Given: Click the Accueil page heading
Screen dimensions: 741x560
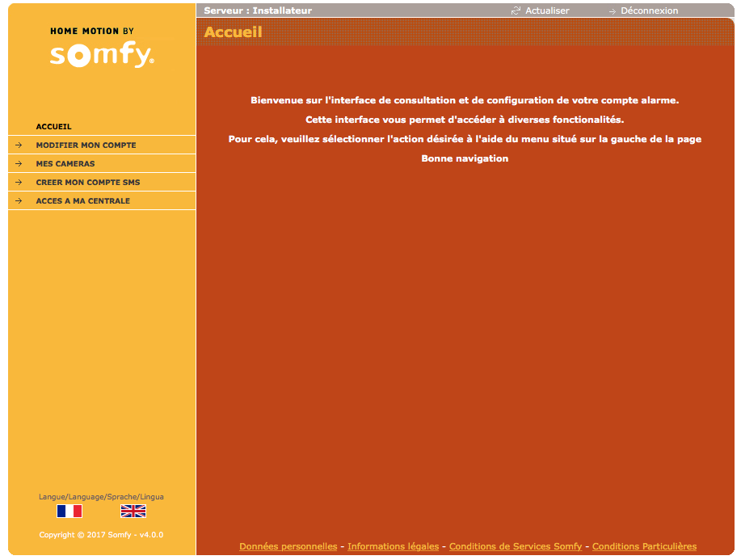Looking at the screenshot, I should [233, 32].
